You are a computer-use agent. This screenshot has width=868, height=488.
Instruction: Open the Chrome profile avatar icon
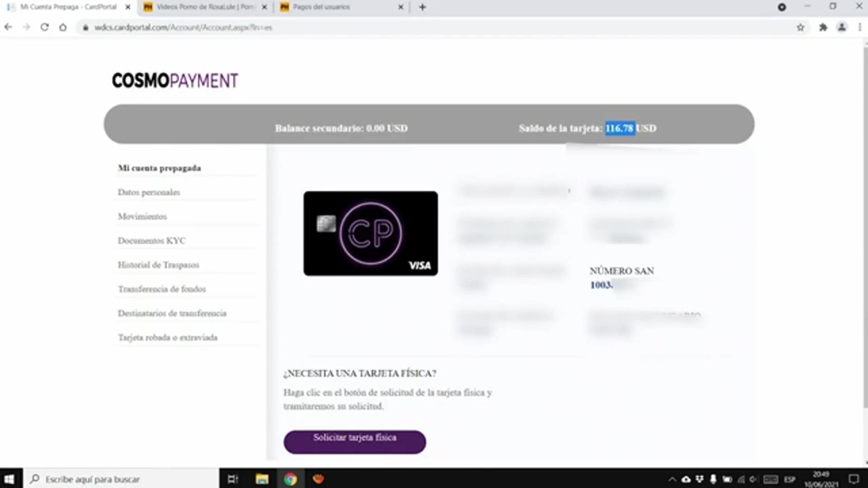click(842, 27)
